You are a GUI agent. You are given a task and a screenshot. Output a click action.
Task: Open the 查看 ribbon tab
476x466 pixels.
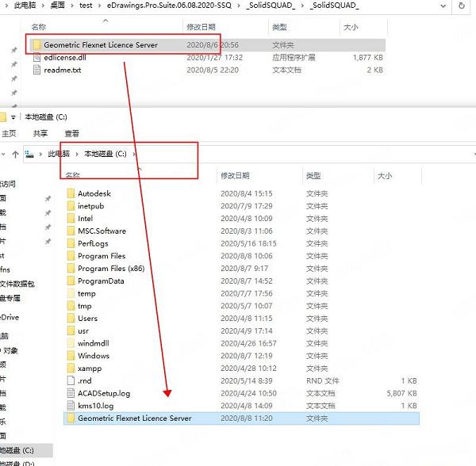(x=72, y=133)
